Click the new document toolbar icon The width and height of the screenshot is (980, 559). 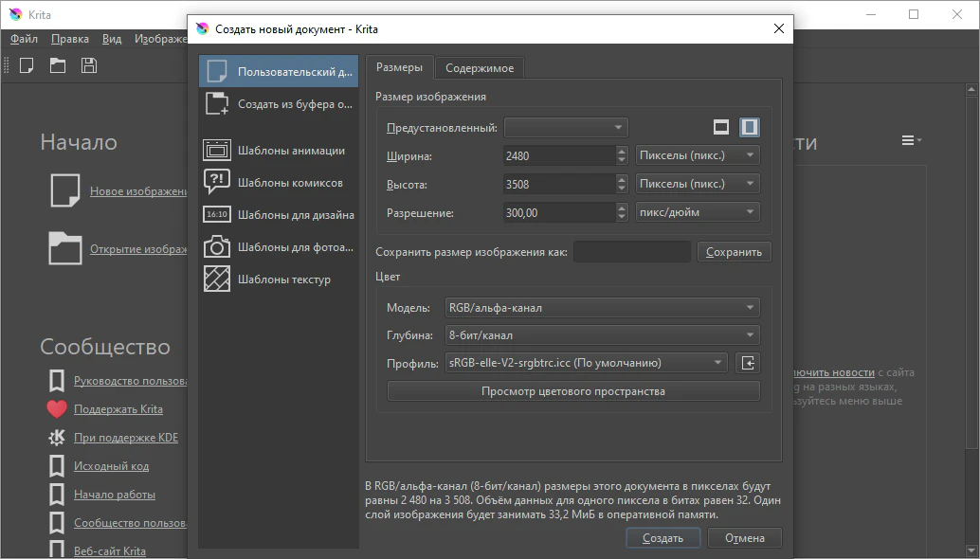click(27, 65)
